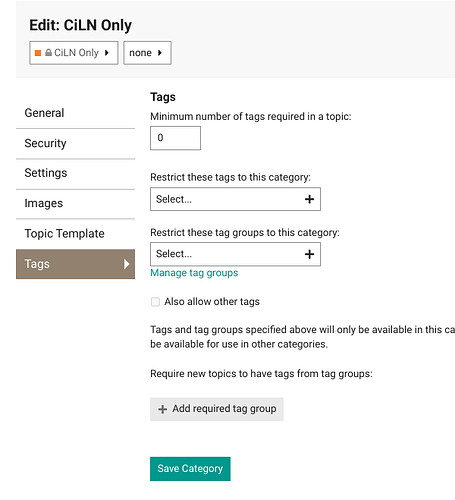Click the Save Category button
Image resolution: width=455 pixels, height=500 pixels.
[x=190, y=469]
